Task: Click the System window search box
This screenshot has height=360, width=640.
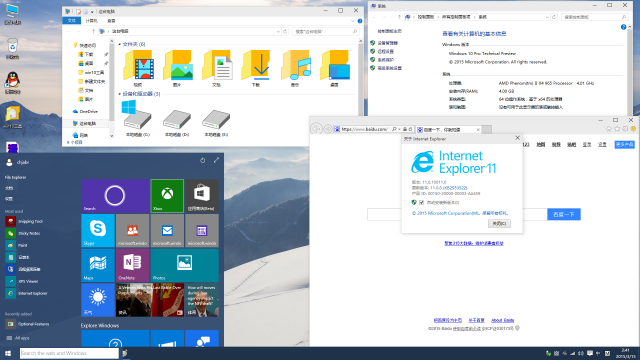Action: point(594,17)
